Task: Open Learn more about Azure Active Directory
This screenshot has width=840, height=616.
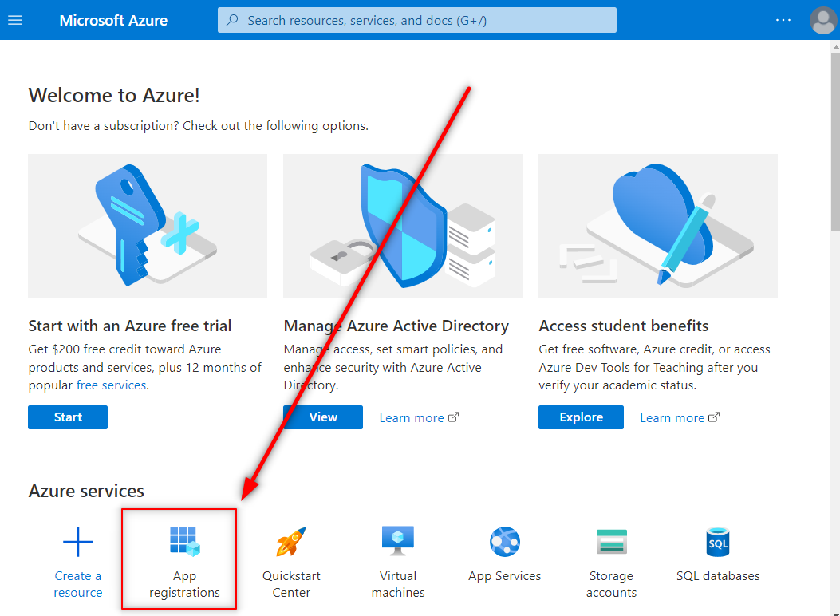Action: 412,417
